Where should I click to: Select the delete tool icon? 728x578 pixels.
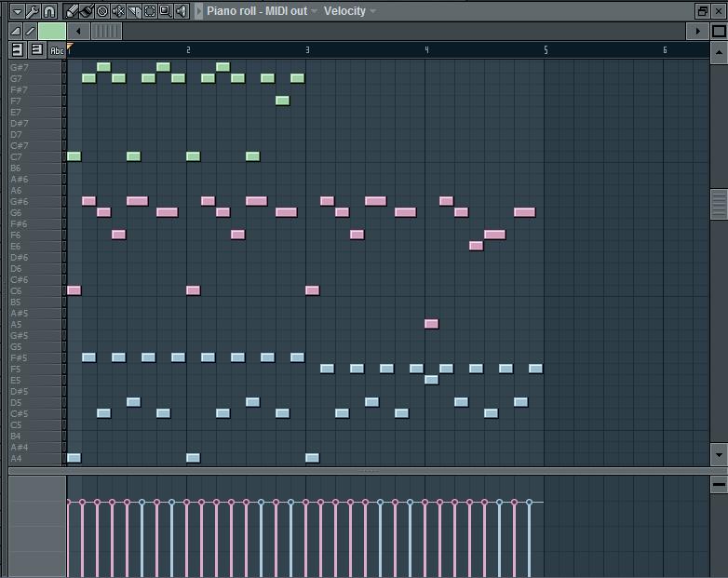click(x=102, y=11)
